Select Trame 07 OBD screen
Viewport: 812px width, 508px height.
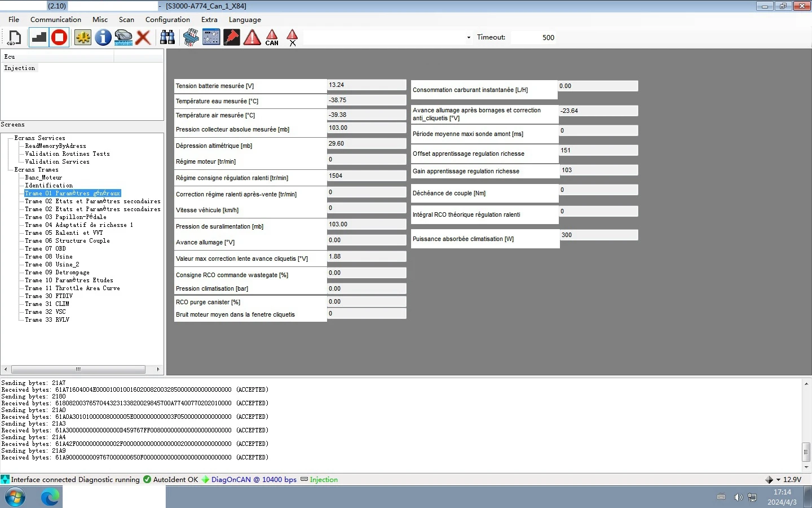[45, 248]
